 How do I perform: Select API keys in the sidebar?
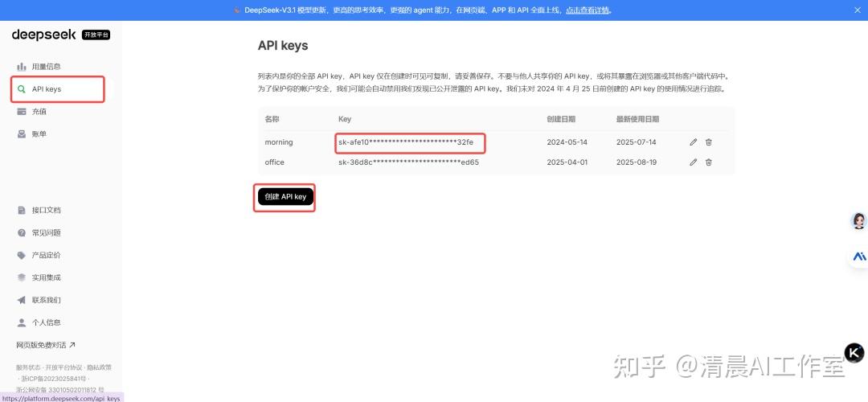point(47,89)
